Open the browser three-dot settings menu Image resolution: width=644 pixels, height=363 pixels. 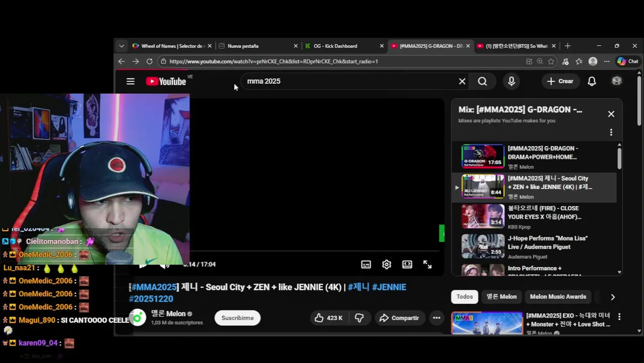[607, 62]
